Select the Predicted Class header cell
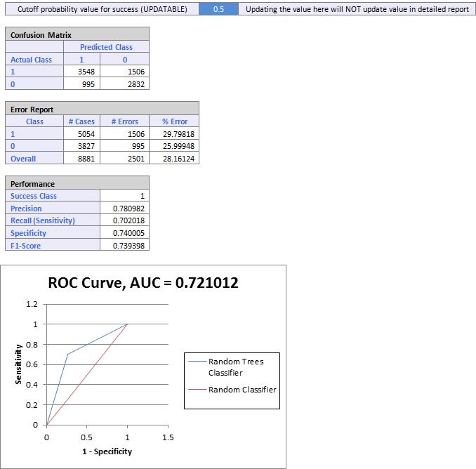Screen dimensions: 476x469 (x=106, y=47)
